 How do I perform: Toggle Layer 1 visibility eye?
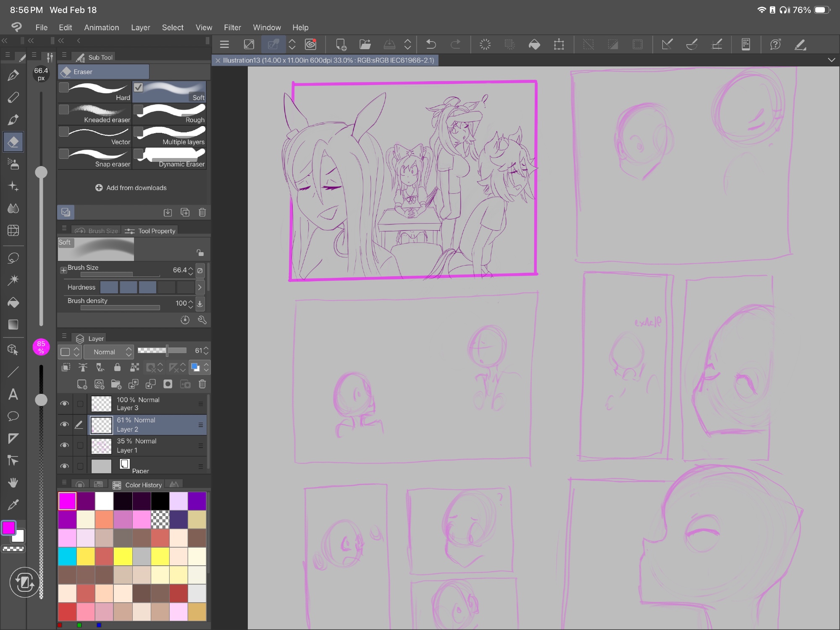64,445
